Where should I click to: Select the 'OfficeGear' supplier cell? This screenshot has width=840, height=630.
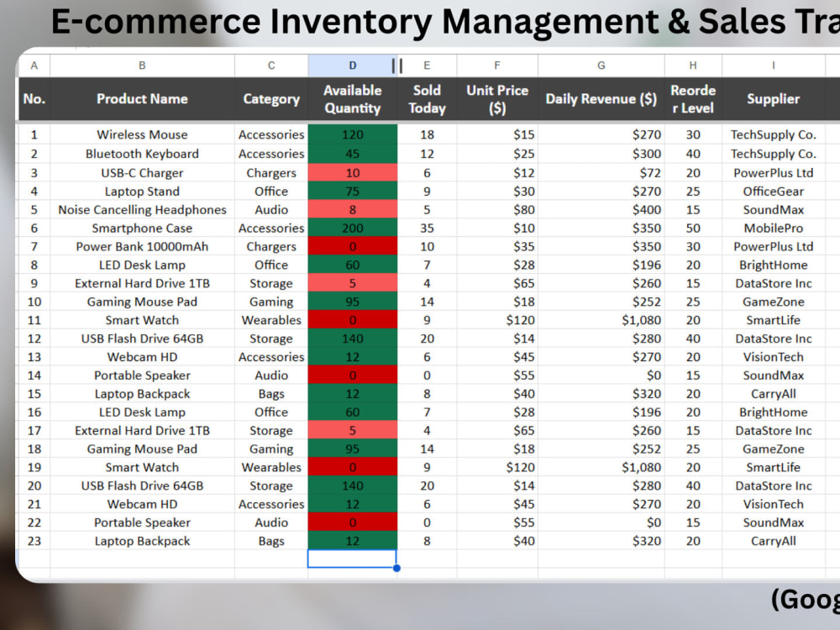[x=773, y=192]
